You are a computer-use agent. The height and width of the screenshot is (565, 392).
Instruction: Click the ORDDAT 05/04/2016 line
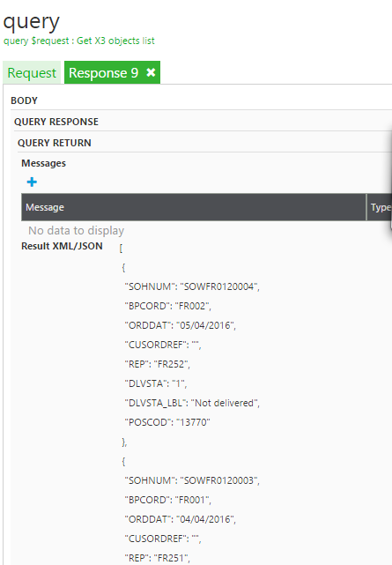coord(181,325)
